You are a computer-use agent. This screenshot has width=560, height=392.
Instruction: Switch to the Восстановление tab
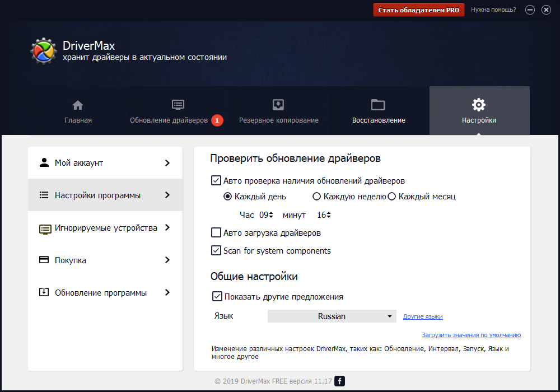379,111
